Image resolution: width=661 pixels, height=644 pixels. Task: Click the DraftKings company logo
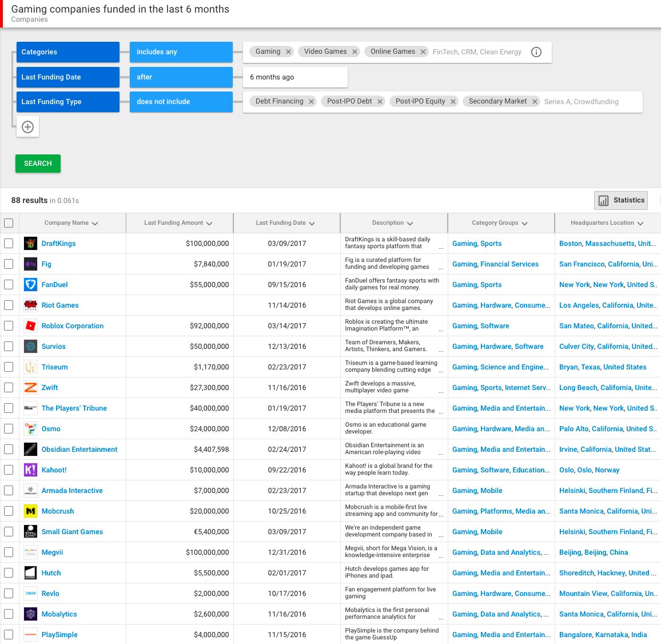coord(30,243)
